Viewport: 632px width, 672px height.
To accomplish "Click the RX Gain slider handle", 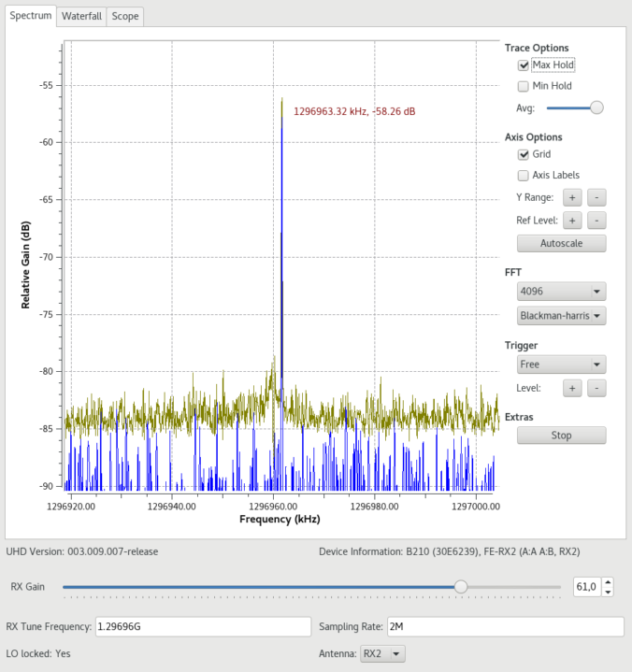I will pyautogui.click(x=460, y=587).
